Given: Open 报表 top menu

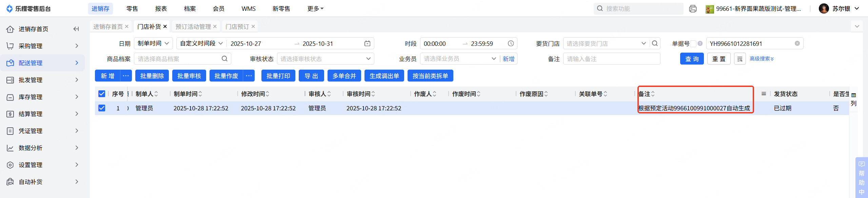Looking at the screenshot, I should [x=161, y=8].
